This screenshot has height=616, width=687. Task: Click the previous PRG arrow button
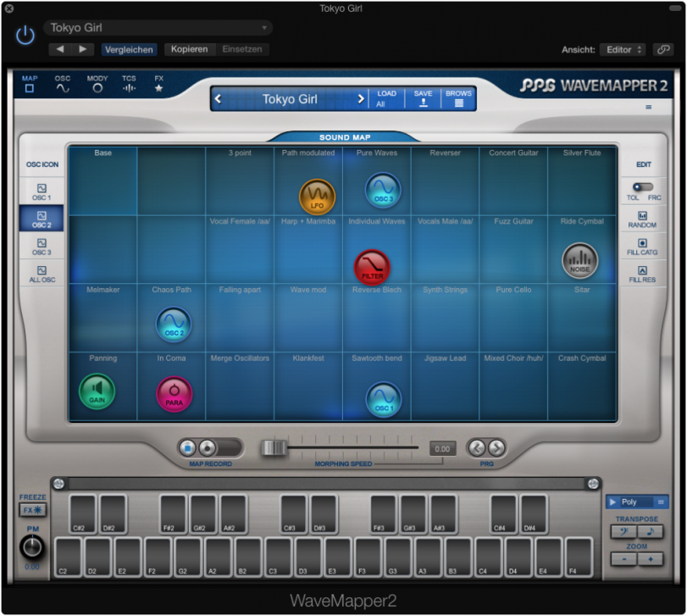pos(477,447)
